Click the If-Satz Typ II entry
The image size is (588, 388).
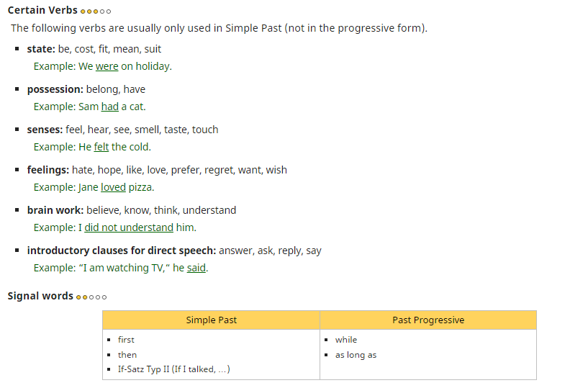click(173, 369)
